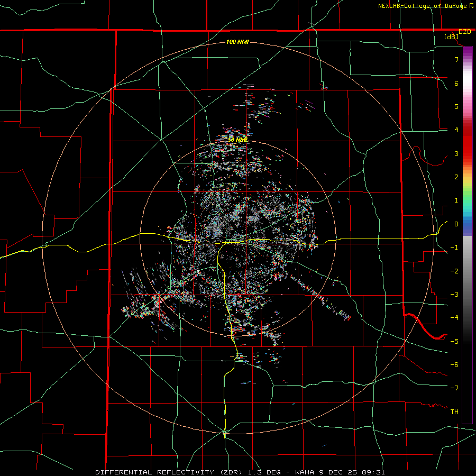The height and width of the screenshot is (476, 476).
Task: Select the 7 value on the dB scale
Action: click(x=456, y=59)
